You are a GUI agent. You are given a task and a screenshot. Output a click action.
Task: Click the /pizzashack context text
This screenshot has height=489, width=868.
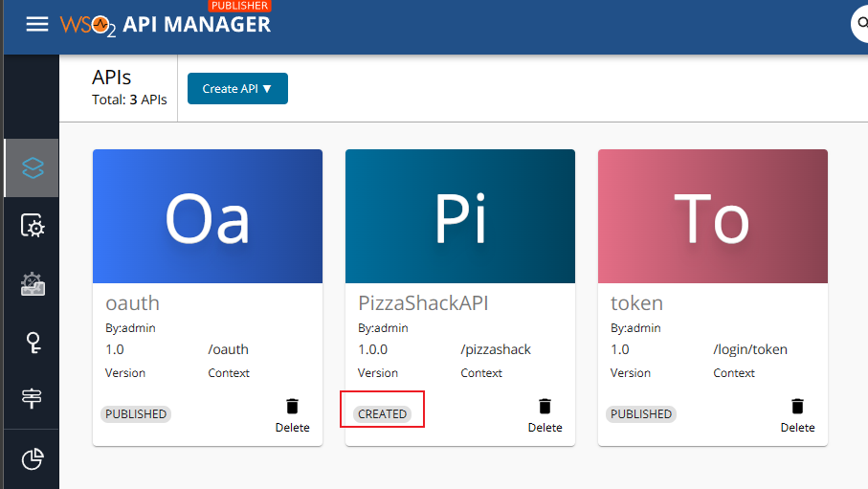click(496, 349)
